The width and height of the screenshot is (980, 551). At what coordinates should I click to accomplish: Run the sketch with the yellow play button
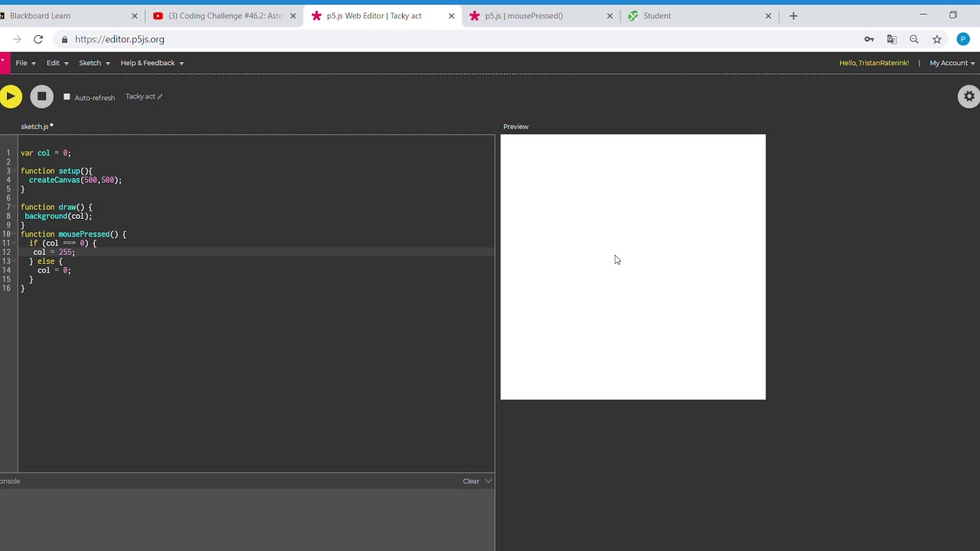[11, 96]
